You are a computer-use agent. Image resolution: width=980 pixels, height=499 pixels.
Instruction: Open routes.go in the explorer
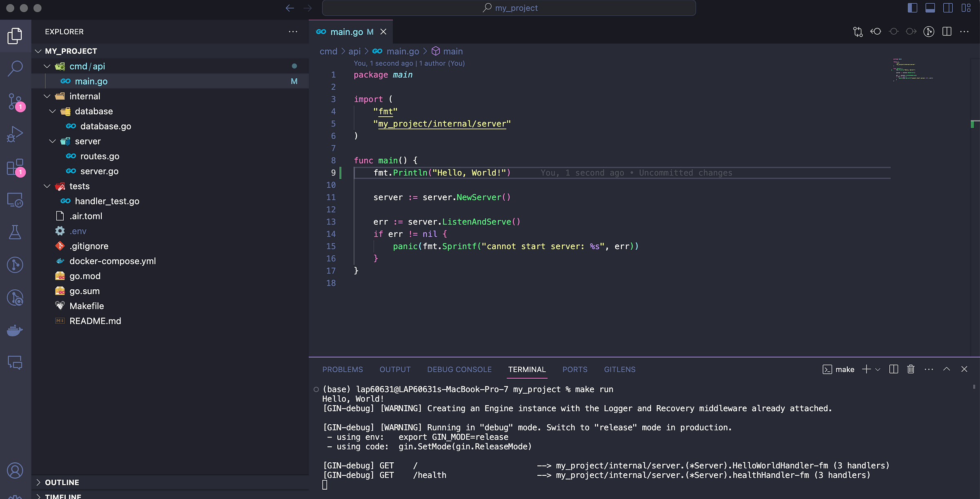pos(100,156)
